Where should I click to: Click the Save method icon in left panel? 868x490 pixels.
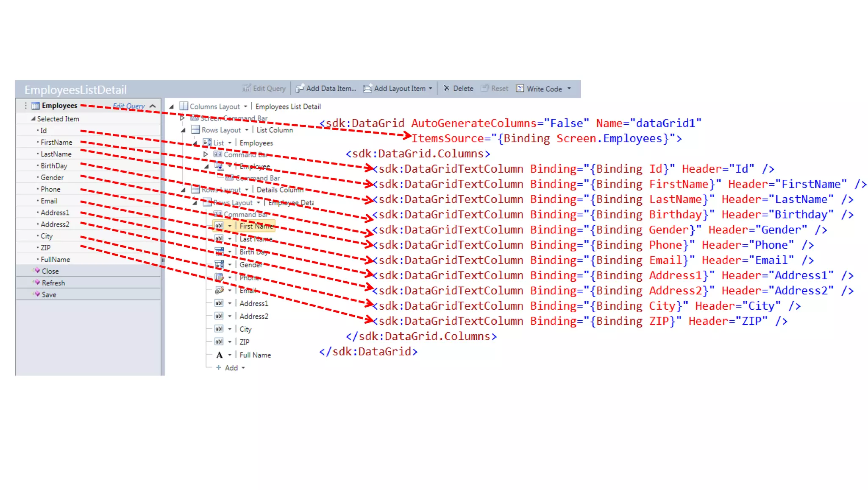37,294
